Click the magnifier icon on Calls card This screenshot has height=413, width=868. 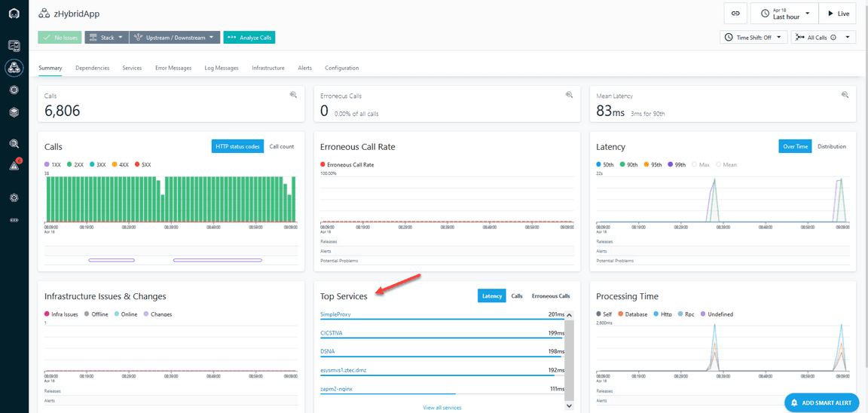[x=294, y=95]
